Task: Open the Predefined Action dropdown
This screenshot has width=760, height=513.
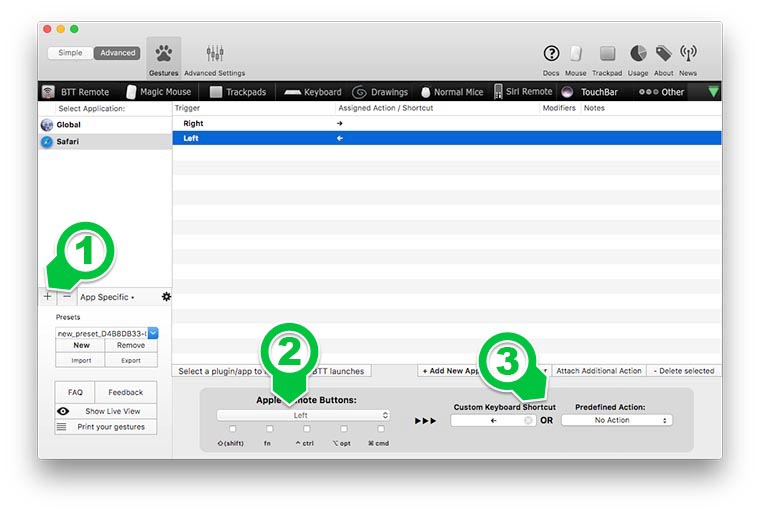Action: click(x=617, y=420)
